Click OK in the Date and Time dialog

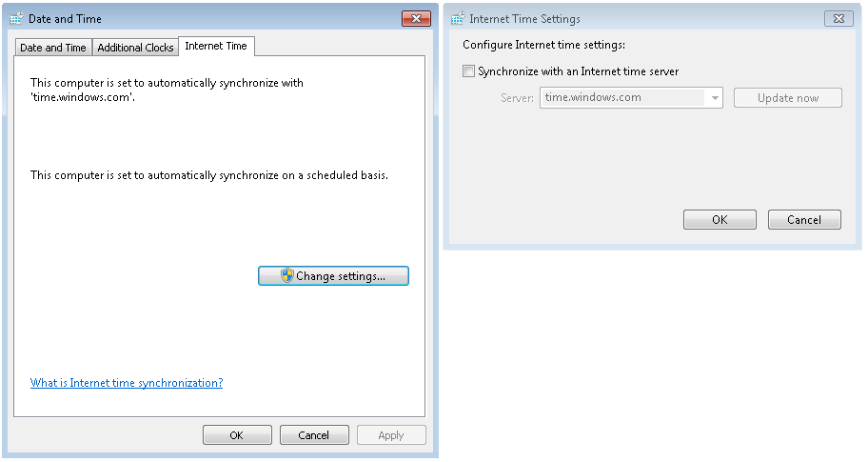tap(237, 435)
